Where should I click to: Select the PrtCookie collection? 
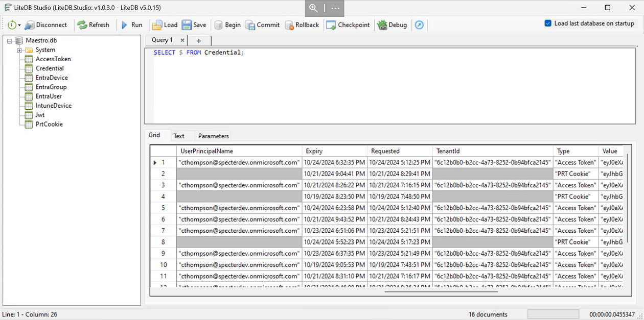pyautogui.click(x=49, y=124)
